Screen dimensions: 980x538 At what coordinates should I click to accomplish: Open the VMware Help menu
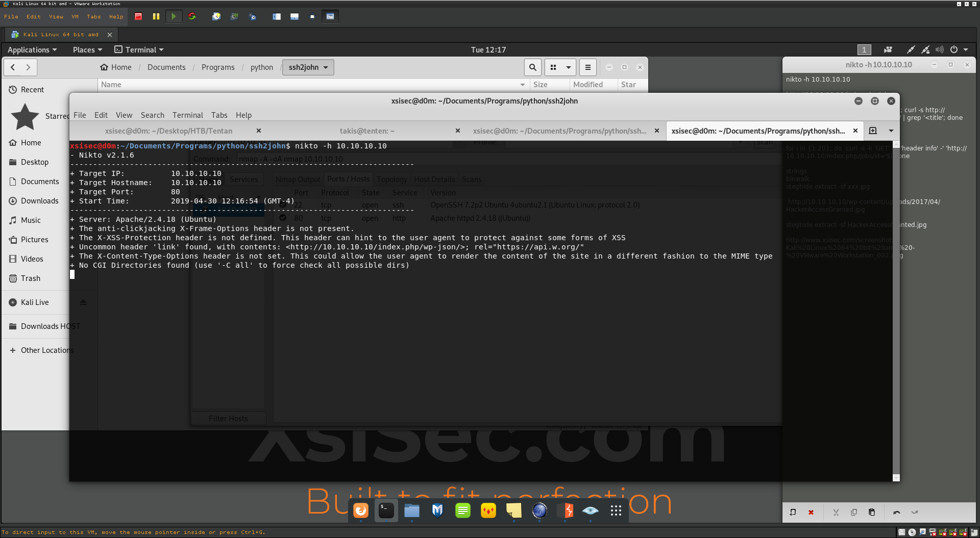[116, 16]
